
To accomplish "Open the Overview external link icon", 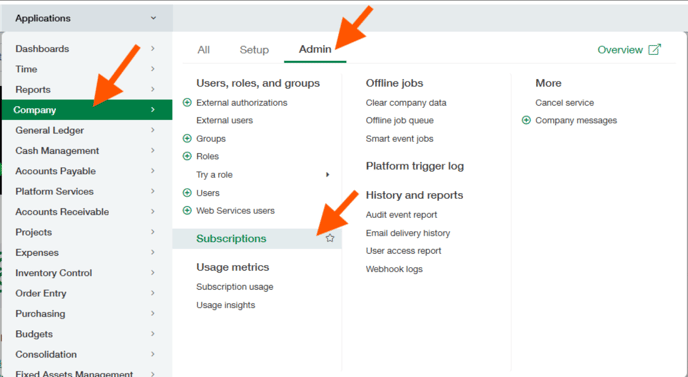I will click(x=654, y=50).
